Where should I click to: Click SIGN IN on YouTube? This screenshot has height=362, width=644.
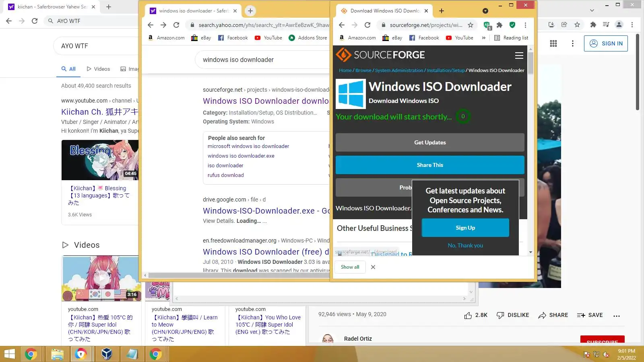pos(606,43)
